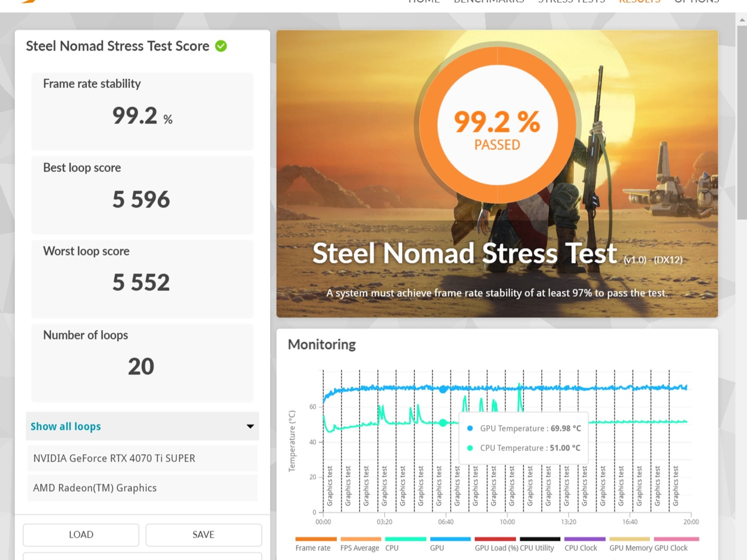Toggle the GPU temperature legend series
This screenshot has width=747, height=560.
click(450, 544)
